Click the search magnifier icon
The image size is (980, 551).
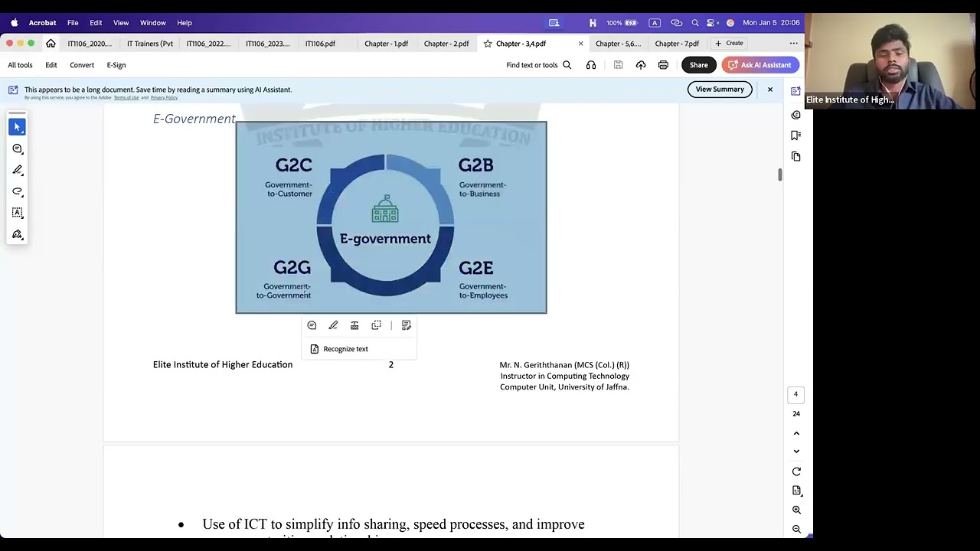coord(567,65)
